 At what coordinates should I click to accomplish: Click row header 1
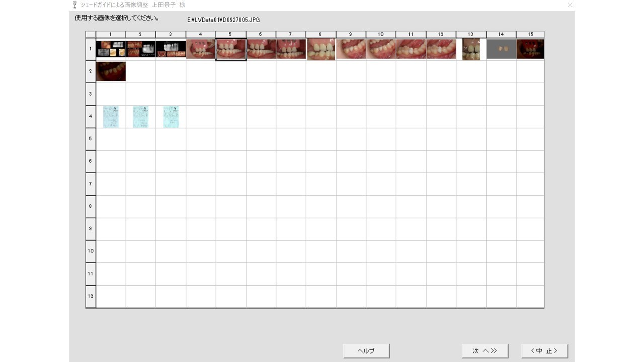pyautogui.click(x=91, y=49)
